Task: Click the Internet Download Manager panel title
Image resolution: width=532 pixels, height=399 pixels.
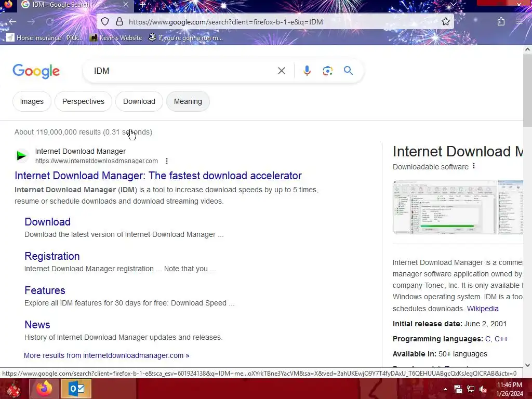Action: [x=458, y=151]
